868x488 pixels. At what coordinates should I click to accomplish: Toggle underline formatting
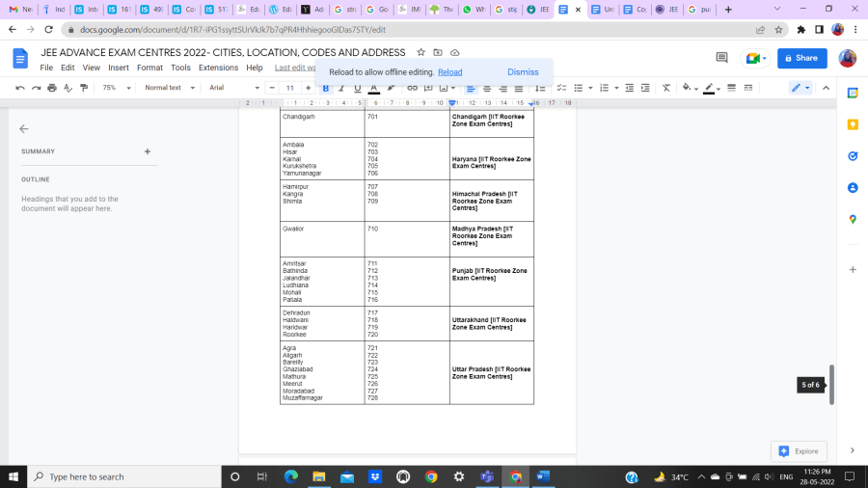click(x=358, y=88)
